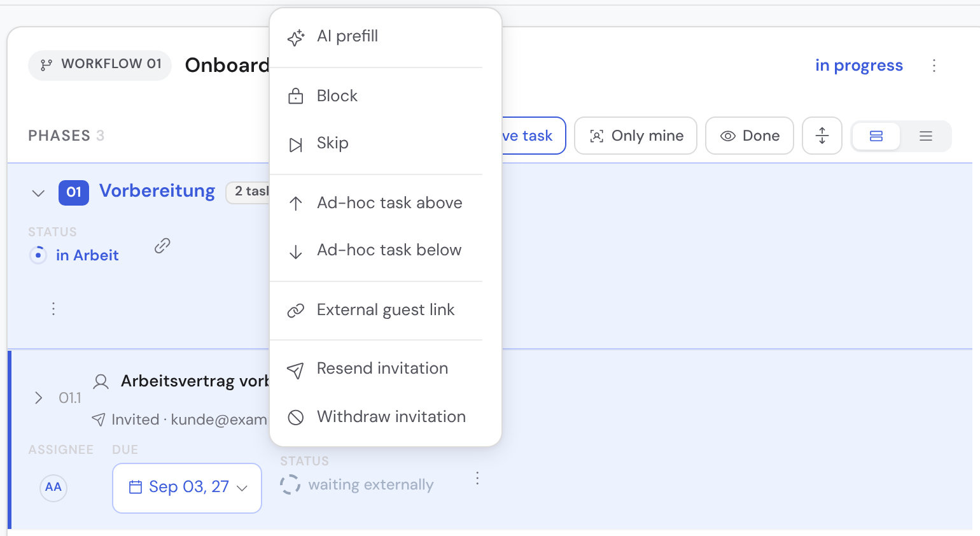This screenshot has width=980, height=536.
Task: Copy phase link using chain icon
Action: [x=162, y=246]
